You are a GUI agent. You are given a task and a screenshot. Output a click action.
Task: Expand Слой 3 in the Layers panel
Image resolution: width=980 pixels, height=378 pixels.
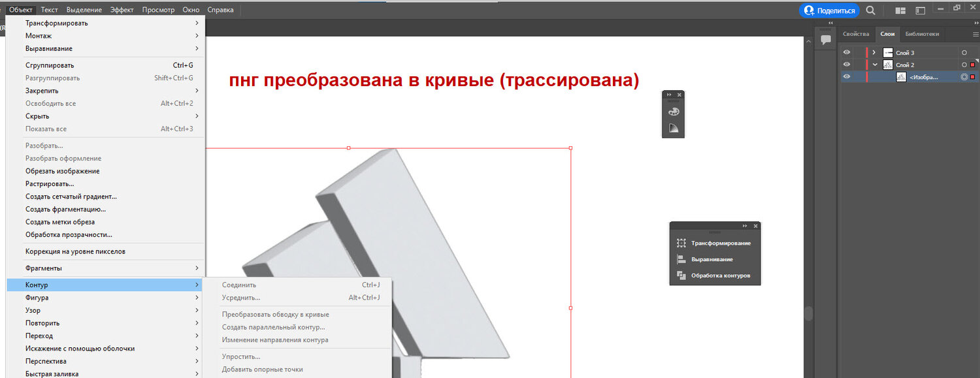[874, 52]
